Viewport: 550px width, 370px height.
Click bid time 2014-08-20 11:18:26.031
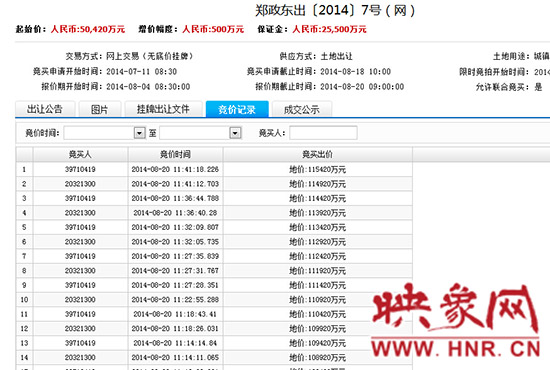(x=175, y=329)
